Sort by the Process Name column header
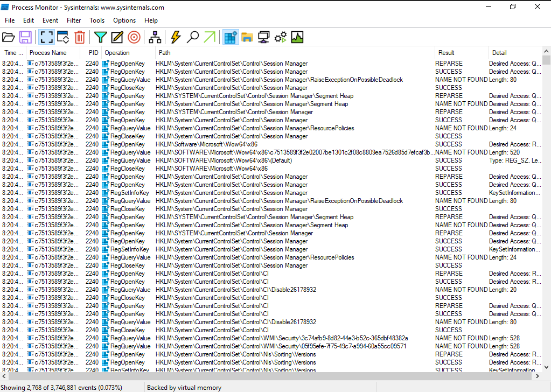 pyautogui.click(x=53, y=53)
